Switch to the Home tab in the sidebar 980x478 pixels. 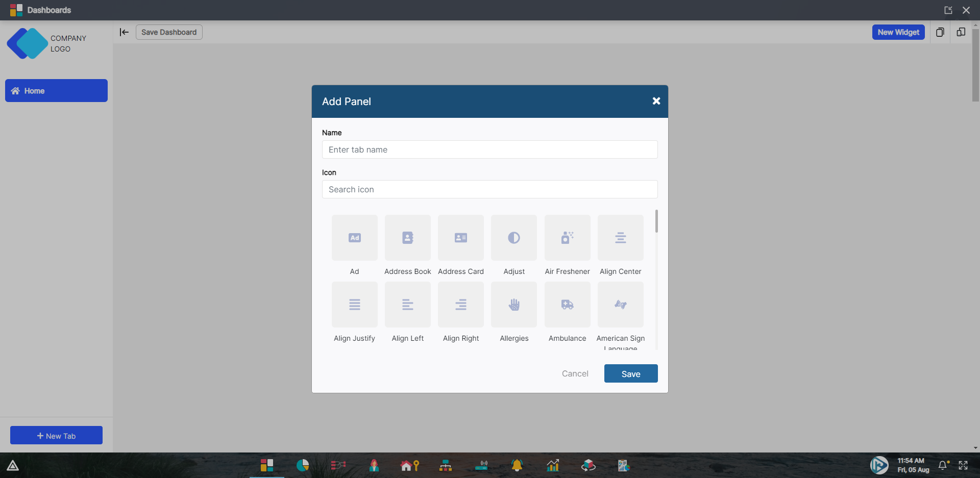pos(56,90)
